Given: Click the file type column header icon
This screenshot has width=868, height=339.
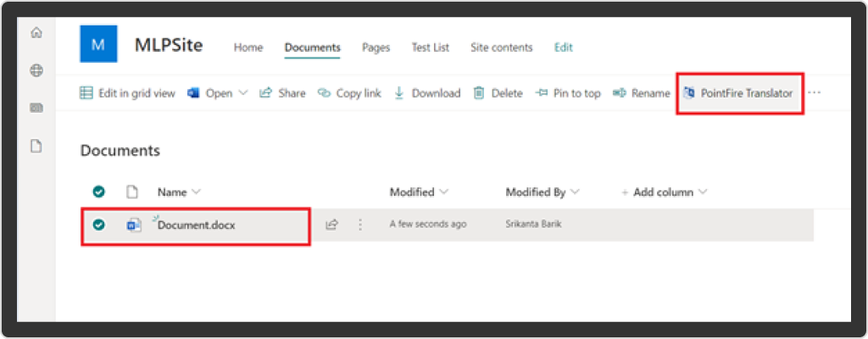Looking at the screenshot, I should (x=131, y=192).
